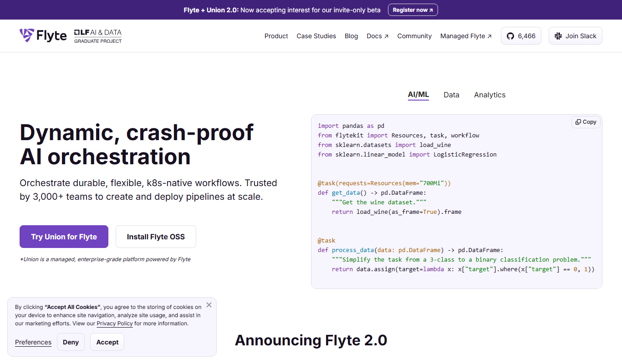Click the Flyte logo in the header

click(43, 35)
